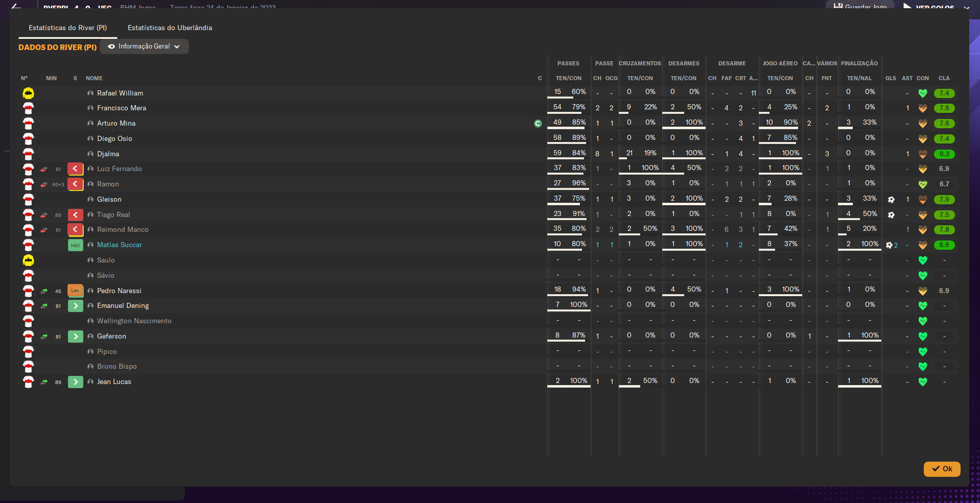The image size is (980, 503).
Task: Click the PASSES column group header
Action: [x=568, y=63]
